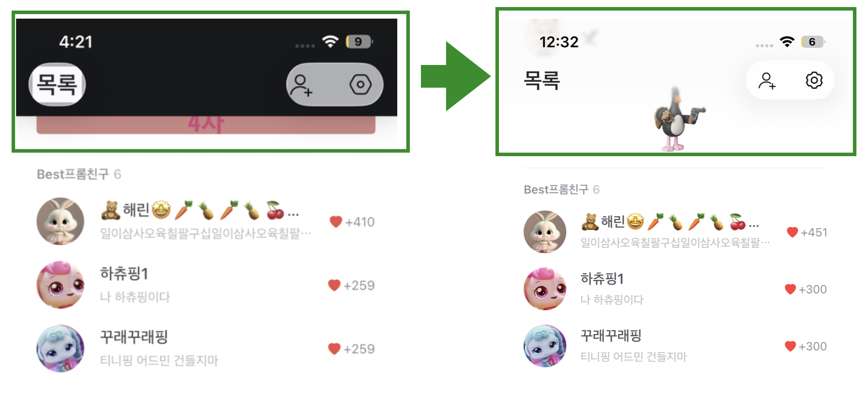Select friend 하츄핑1 in the left list
Image resolution: width=868 pixels, height=400 pixels.
click(205, 285)
